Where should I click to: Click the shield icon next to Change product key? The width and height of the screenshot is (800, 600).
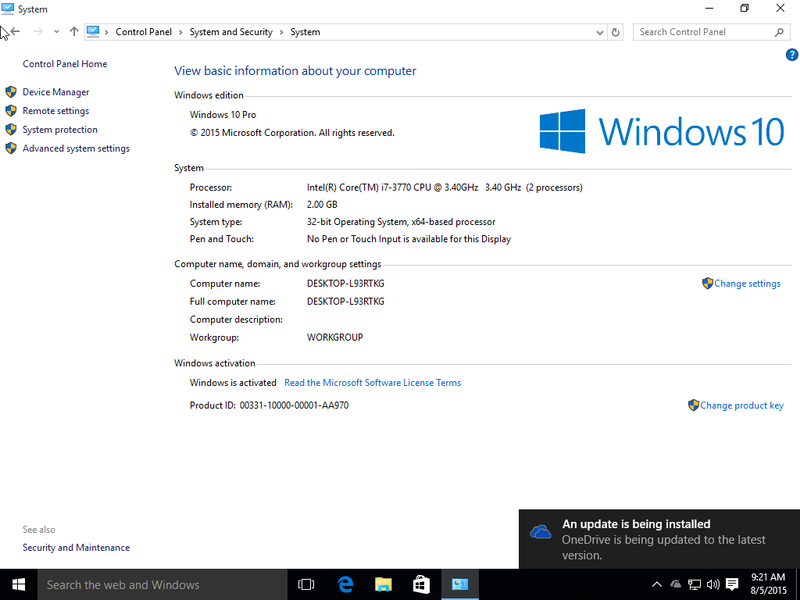(x=693, y=405)
